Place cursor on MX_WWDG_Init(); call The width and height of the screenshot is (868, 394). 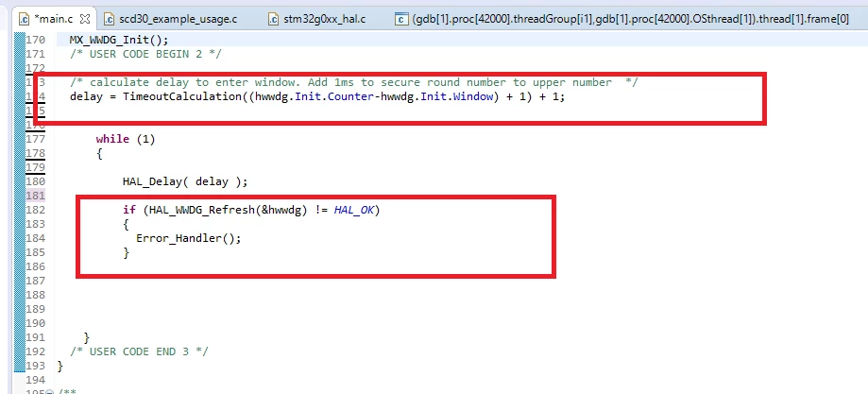(x=118, y=40)
